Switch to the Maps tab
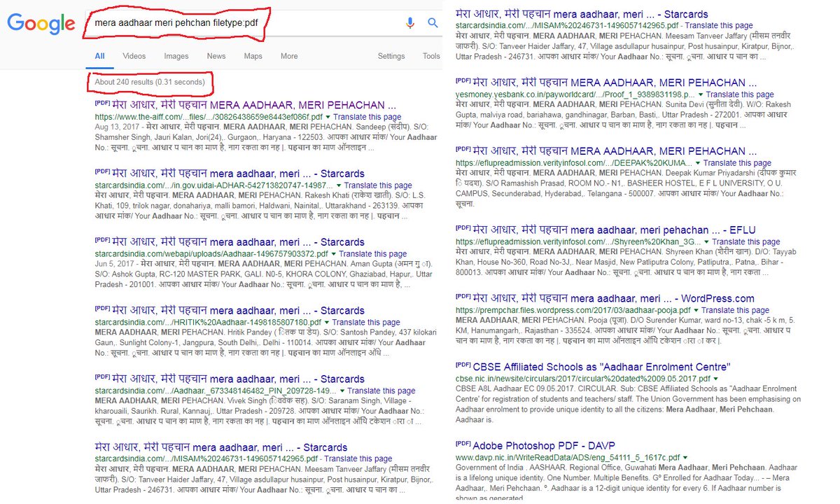This screenshot has width=840, height=504. pyautogui.click(x=253, y=56)
